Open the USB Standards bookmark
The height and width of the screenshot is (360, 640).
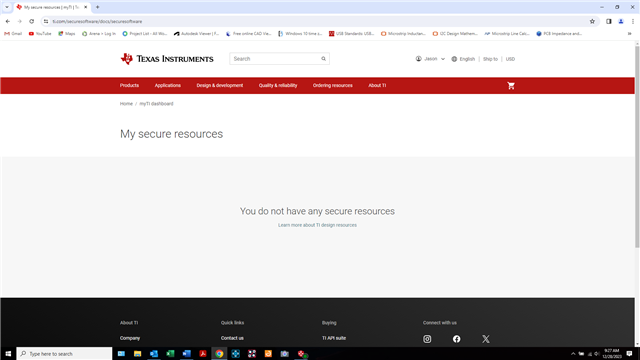coord(351,33)
